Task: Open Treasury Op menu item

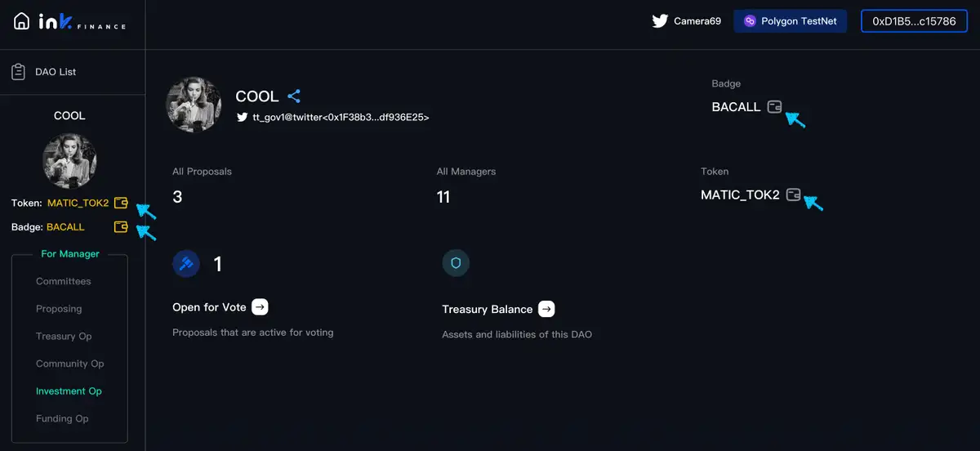Action: coord(64,336)
